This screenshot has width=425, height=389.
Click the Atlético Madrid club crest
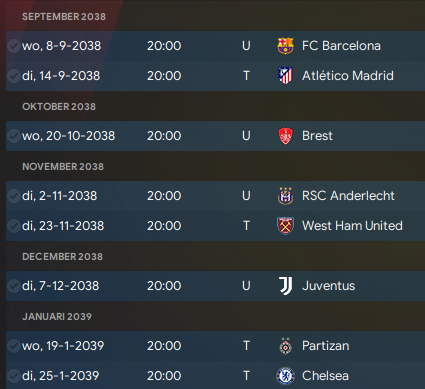pos(285,76)
